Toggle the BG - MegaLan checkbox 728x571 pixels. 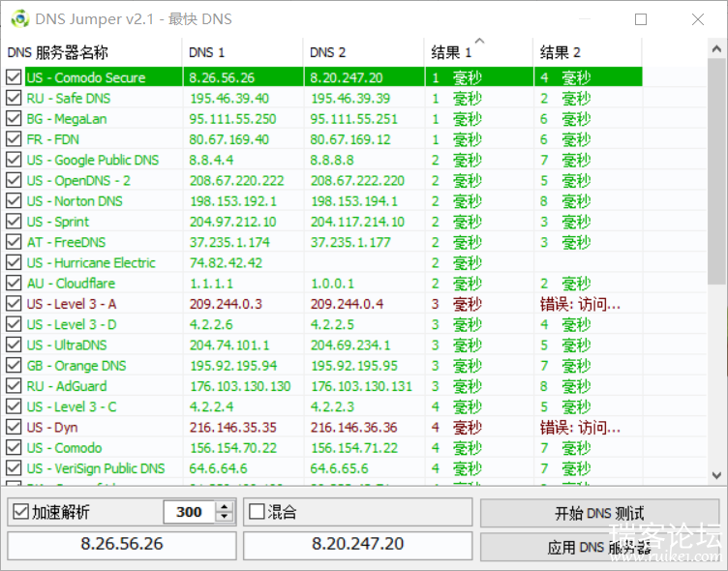pos(14,118)
